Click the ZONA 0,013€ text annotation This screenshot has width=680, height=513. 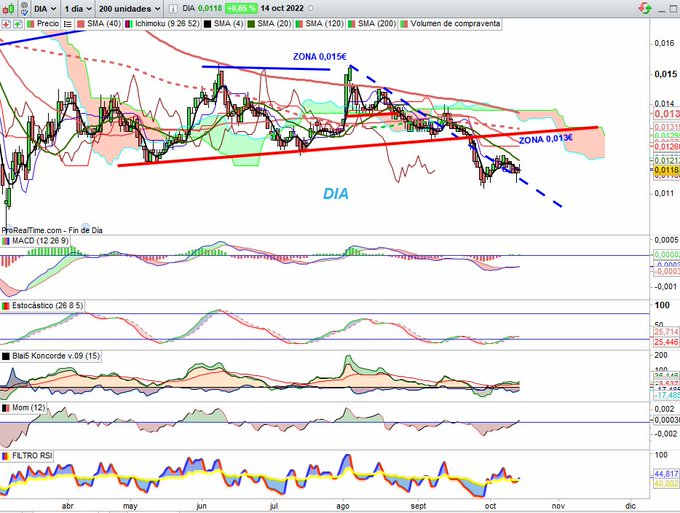pyautogui.click(x=546, y=139)
